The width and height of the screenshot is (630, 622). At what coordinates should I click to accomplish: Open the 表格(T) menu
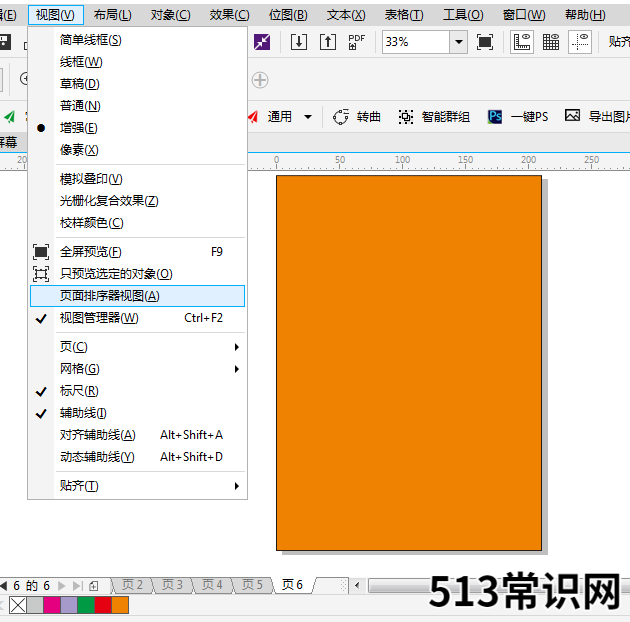click(x=404, y=15)
